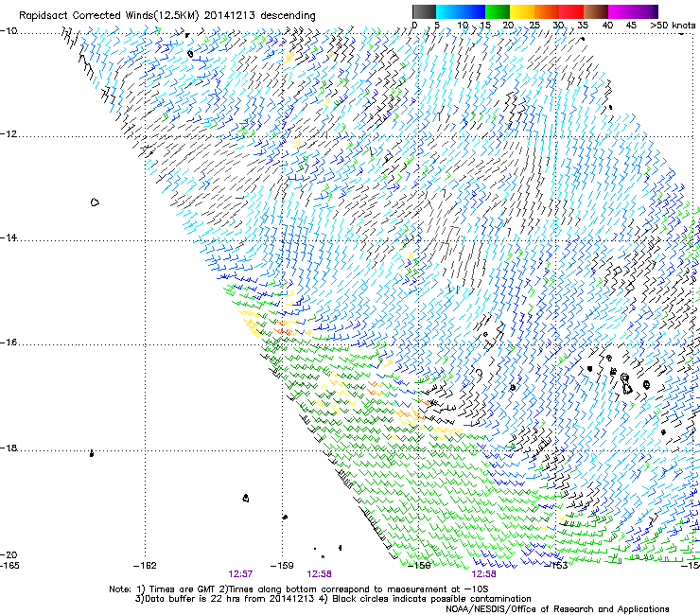Click the purple 45-50 knots legend swatch
Viewport: 700px width, 615px height.
(645, 11)
